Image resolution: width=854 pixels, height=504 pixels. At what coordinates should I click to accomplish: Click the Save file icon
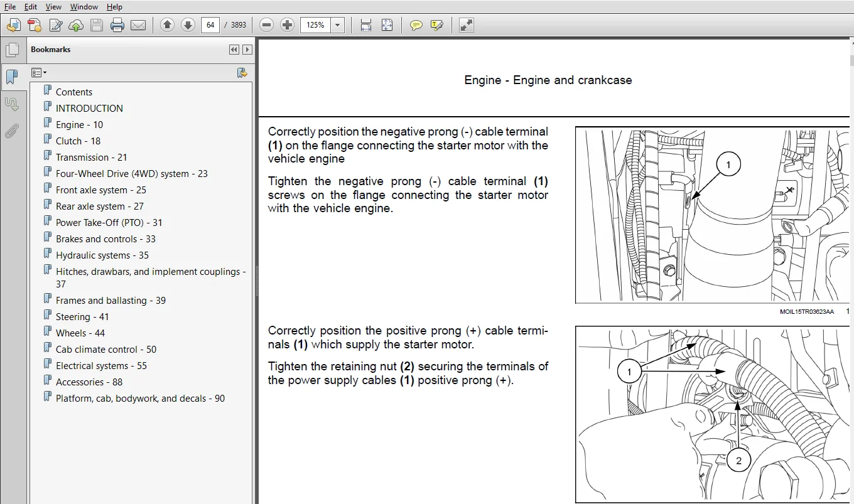pyautogui.click(x=96, y=25)
